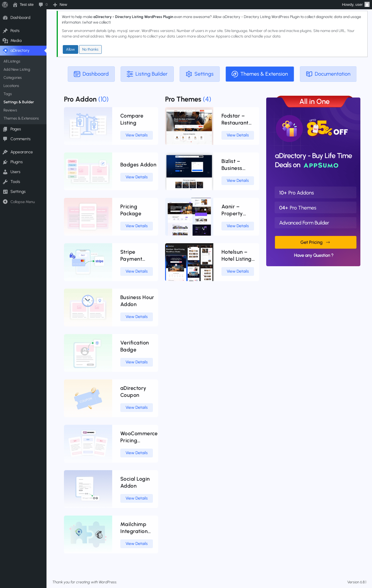Click the aDirectory menu icon
Screen dimensions: 372x588
pyautogui.click(x=5, y=51)
